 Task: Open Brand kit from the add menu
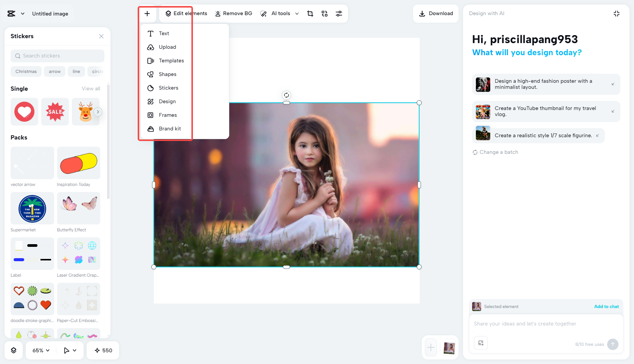click(x=169, y=129)
